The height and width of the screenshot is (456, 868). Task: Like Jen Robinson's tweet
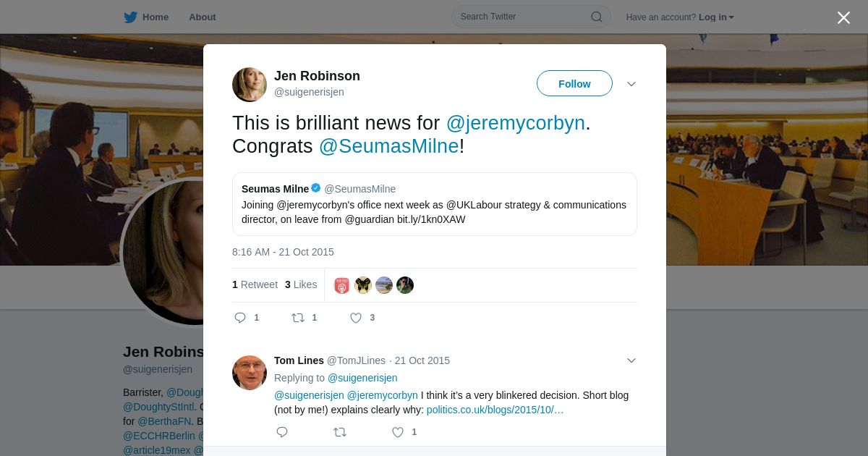356,318
